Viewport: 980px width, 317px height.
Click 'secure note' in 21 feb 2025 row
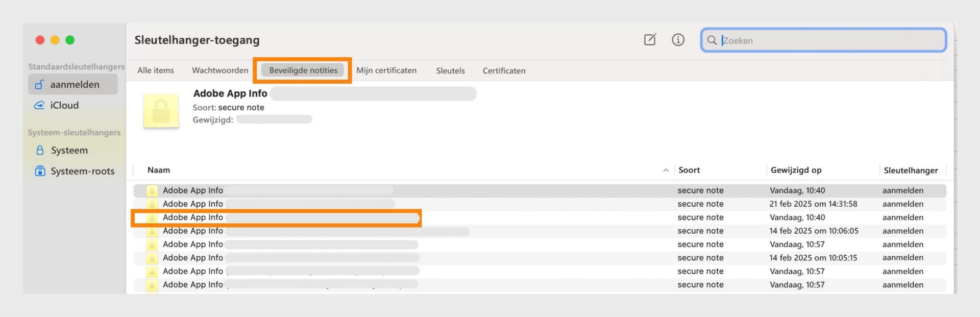[x=700, y=204]
